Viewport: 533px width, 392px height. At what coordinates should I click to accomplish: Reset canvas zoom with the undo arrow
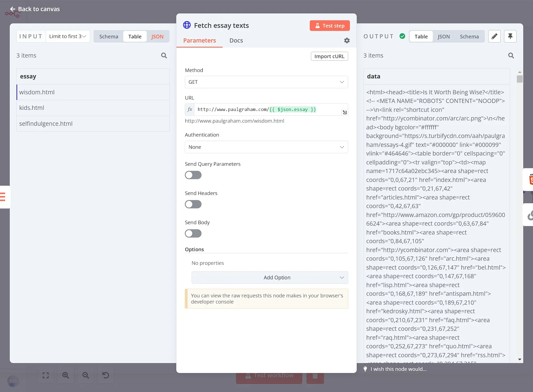[105, 375]
